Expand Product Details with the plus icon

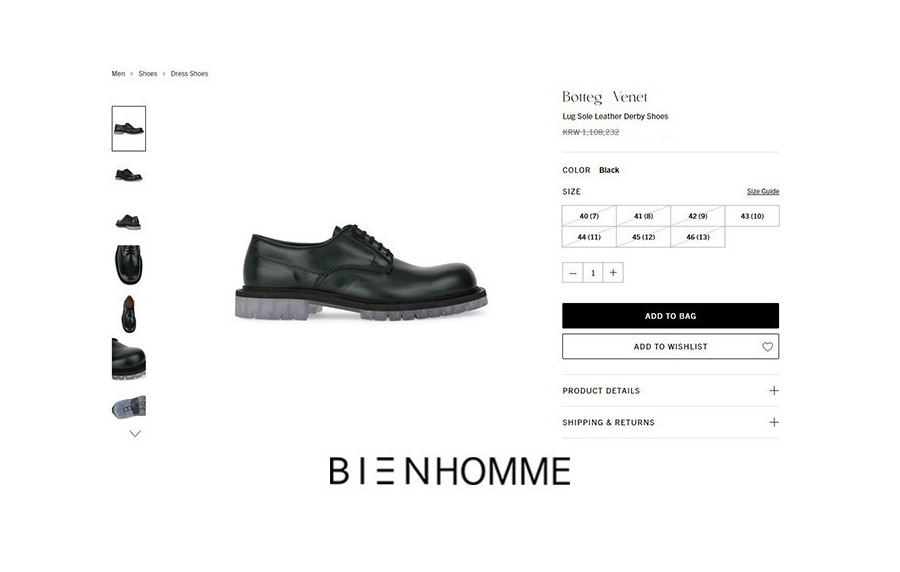click(x=774, y=391)
